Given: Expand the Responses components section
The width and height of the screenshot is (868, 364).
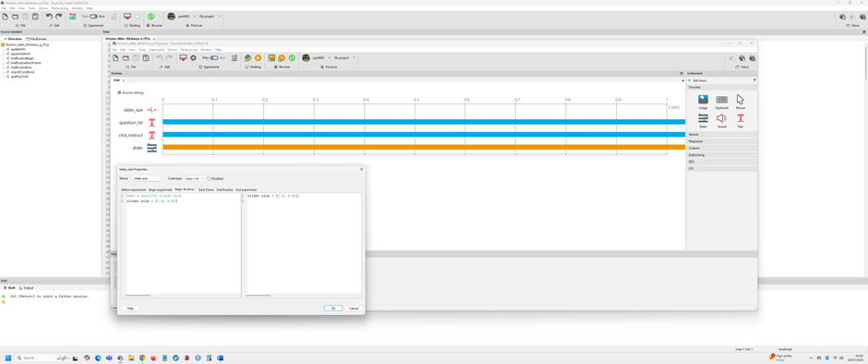Looking at the screenshot, I should tap(722, 141).
